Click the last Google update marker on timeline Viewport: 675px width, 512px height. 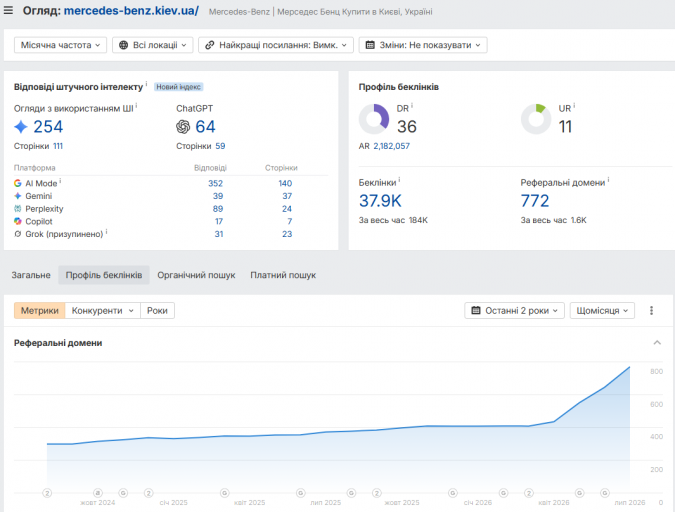coord(605,493)
